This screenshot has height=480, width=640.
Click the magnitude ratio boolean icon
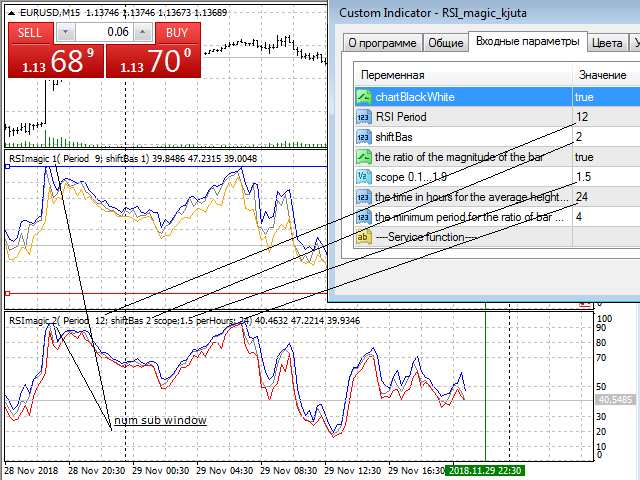[x=364, y=157]
